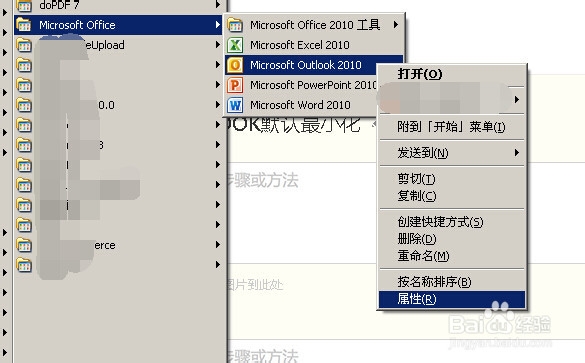The image size is (585, 363).
Task: Choose 删除(D) in context menu
Action: point(452,239)
